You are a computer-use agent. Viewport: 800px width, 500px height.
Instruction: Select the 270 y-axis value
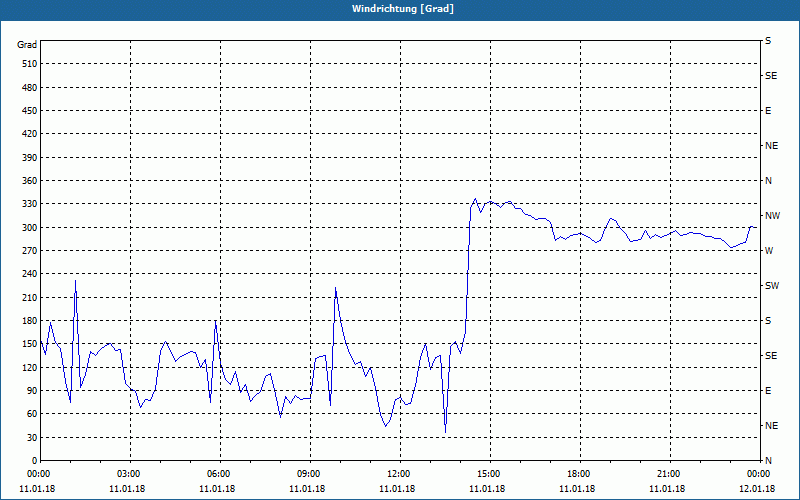tap(30, 251)
